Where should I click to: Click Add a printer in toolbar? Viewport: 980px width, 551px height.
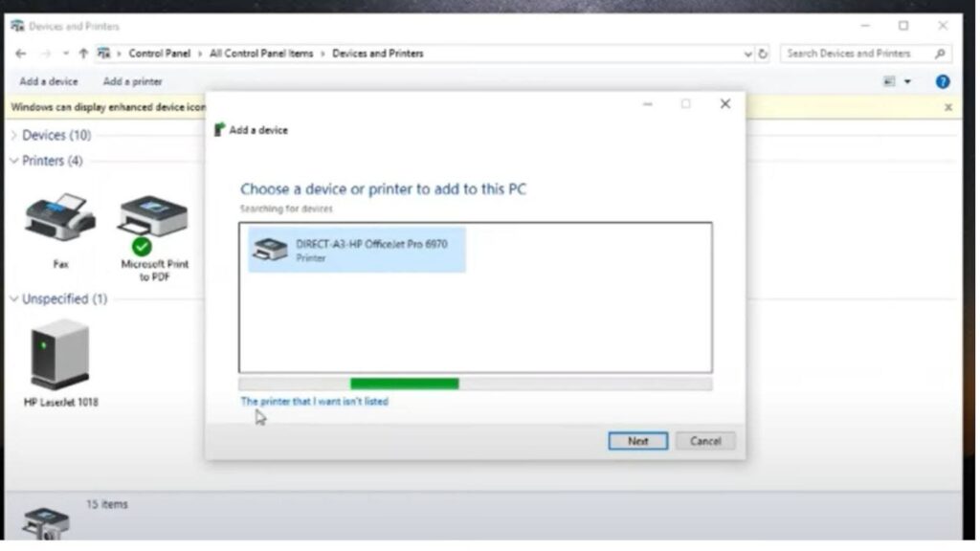click(132, 82)
